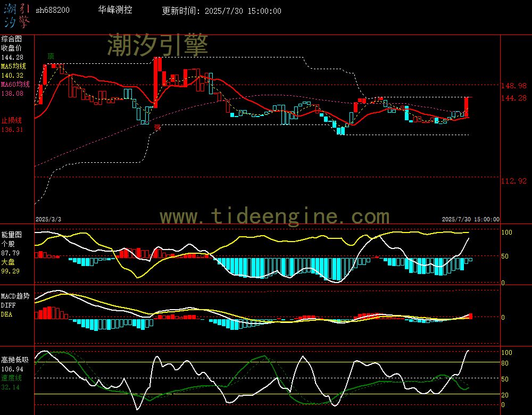Click the 更新时间 timestamp in the header
This screenshot has width=532, height=415.
tap(221, 11)
